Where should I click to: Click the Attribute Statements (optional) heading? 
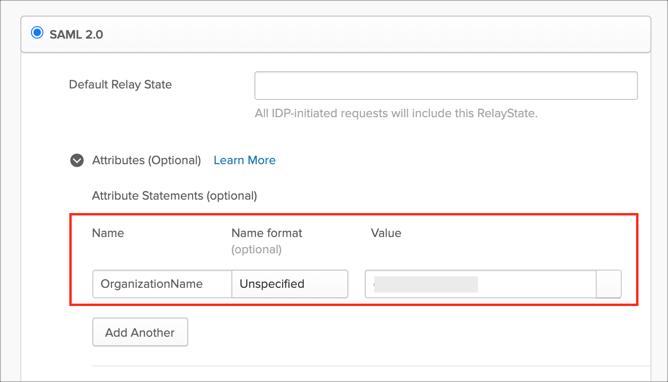[x=175, y=196]
